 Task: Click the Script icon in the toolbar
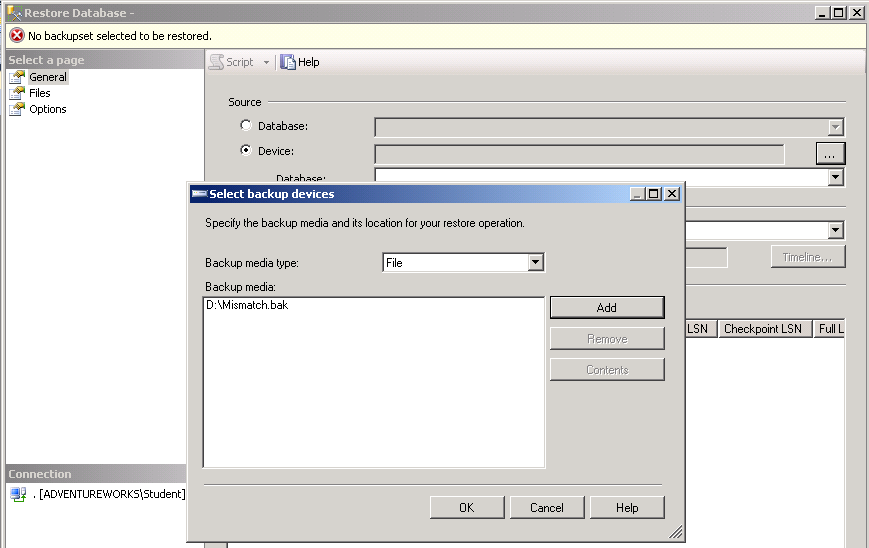click(x=216, y=62)
